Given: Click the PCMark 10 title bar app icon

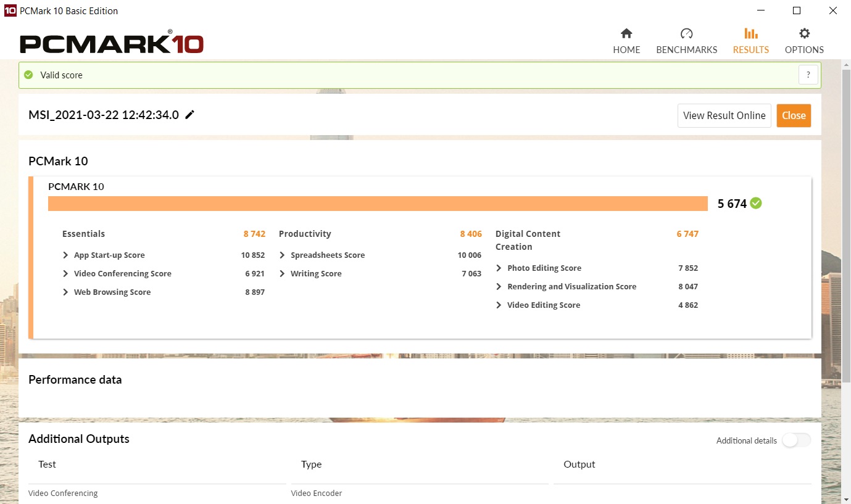Looking at the screenshot, I should 10,10.
